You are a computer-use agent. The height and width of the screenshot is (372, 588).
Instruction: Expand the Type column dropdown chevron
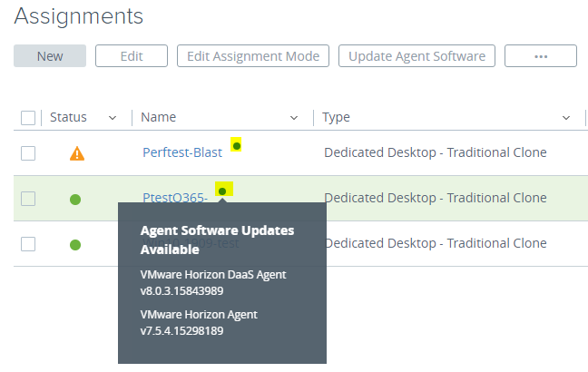566,118
